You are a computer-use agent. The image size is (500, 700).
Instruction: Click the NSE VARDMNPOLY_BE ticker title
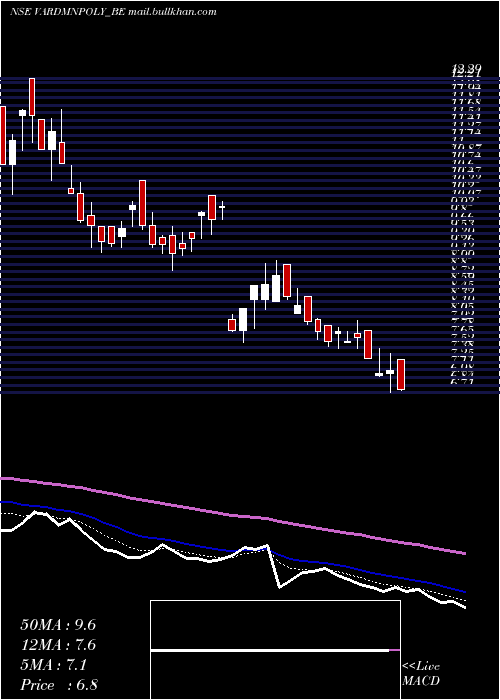tap(67, 12)
